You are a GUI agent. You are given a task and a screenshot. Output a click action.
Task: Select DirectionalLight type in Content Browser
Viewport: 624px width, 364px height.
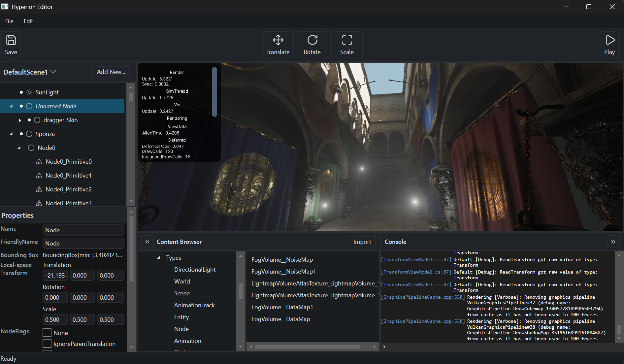click(195, 270)
